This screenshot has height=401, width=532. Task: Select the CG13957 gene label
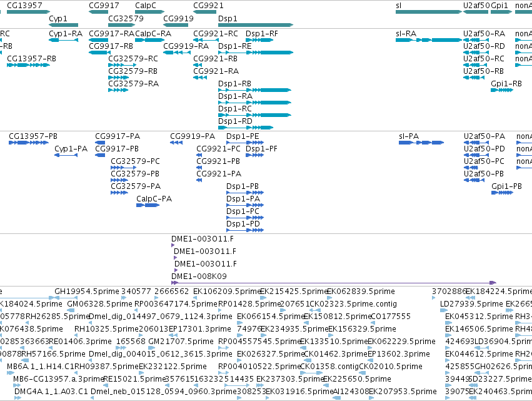point(24,6)
